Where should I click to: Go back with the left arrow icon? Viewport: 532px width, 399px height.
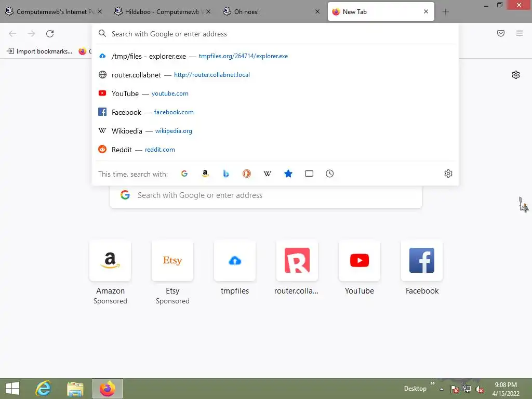(x=12, y=34)
